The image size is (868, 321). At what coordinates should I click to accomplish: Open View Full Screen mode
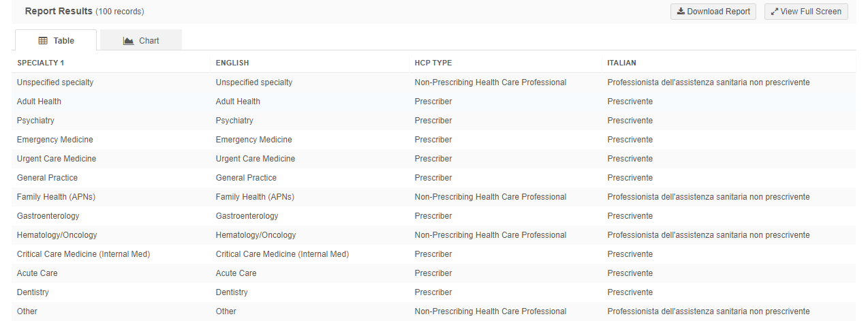click(806, 12)
